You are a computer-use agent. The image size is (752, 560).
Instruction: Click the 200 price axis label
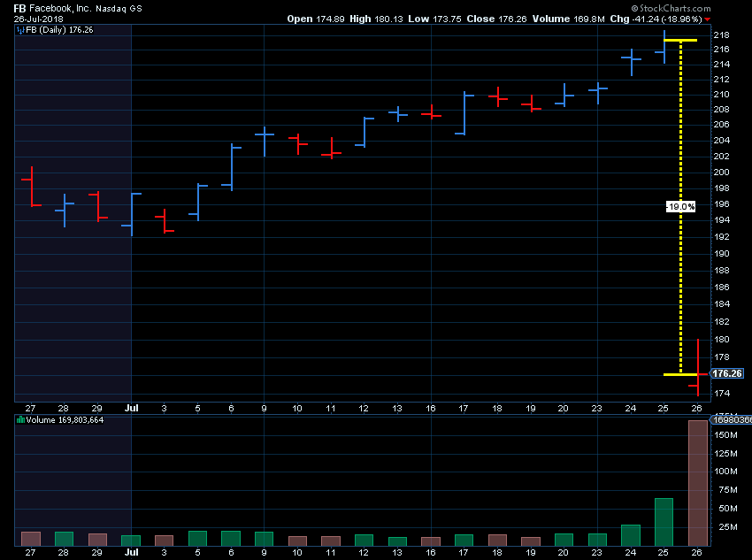(721, 173)
